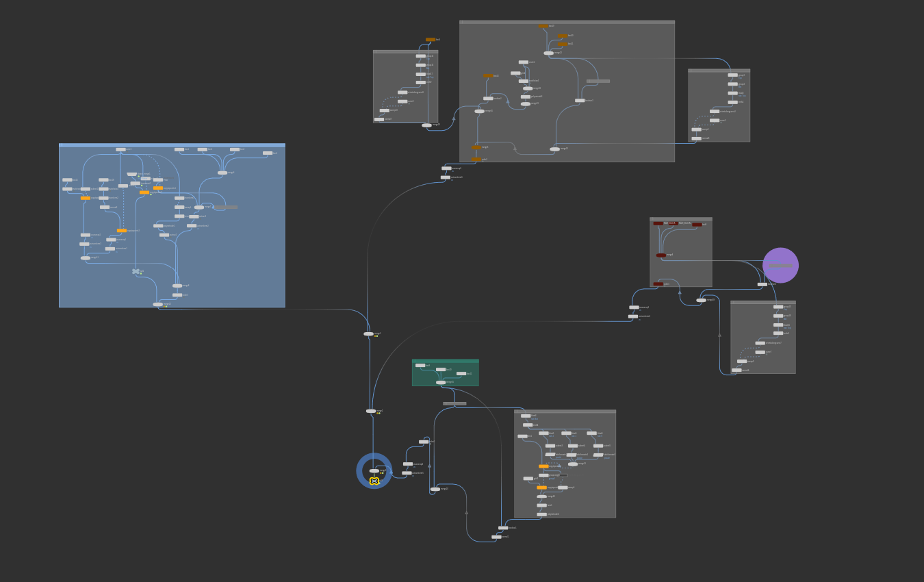Click the bottommost normal node of the whole graph

pos(496,537)
